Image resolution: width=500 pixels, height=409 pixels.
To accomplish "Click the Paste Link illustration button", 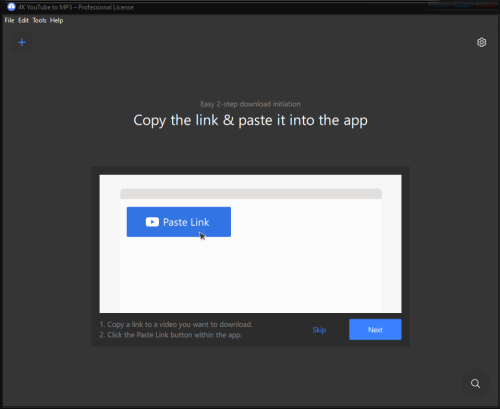I will pos(179,222).
